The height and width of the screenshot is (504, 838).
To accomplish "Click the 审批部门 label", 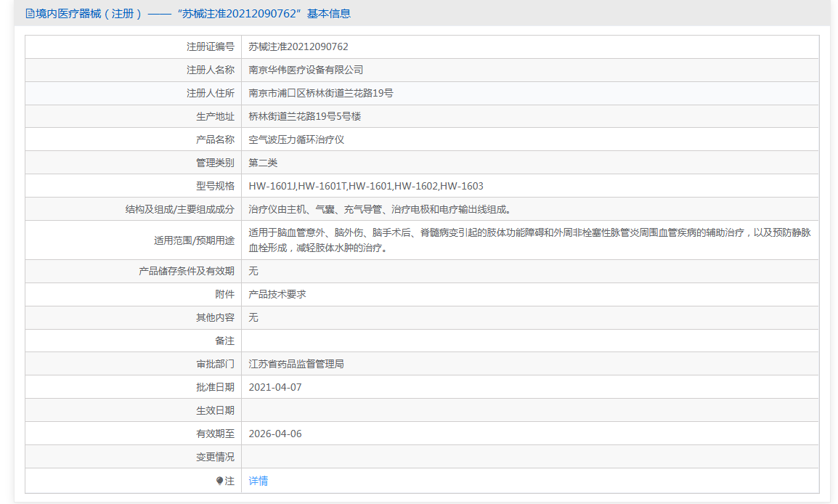I will click(215, 365).
